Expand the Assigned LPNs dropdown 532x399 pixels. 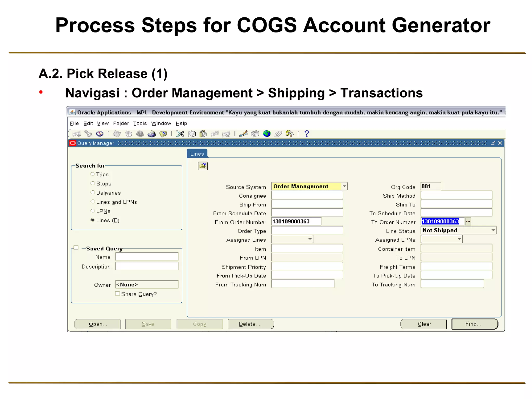459,239
